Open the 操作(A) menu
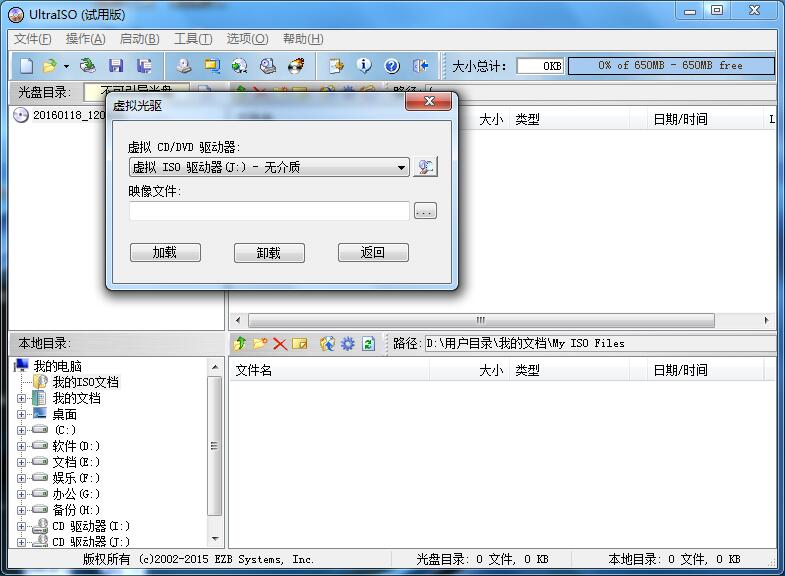This screenshot has width=785, height=576. (85, 39)
